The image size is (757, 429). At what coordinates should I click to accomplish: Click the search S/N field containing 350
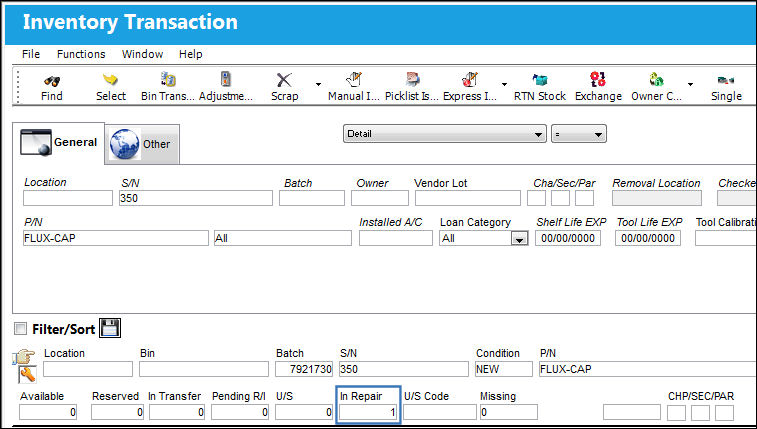click(x=196, y=198)
